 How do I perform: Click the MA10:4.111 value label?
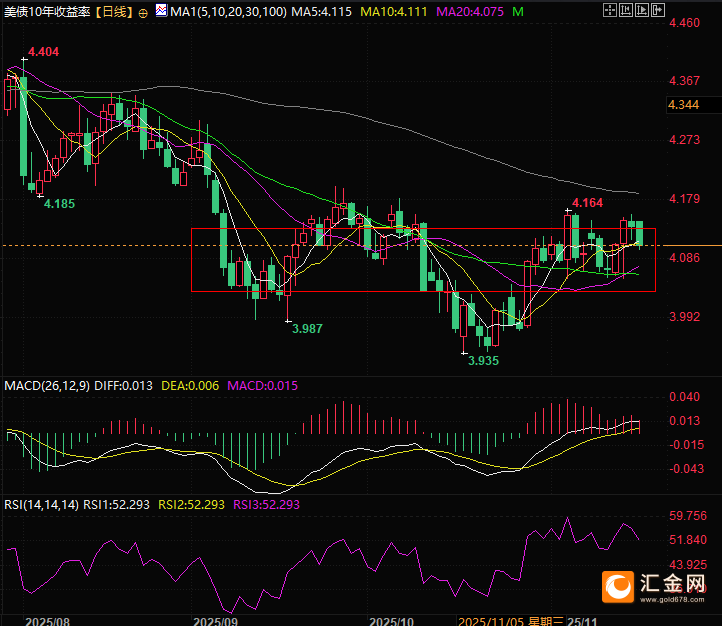click(394, 12)
